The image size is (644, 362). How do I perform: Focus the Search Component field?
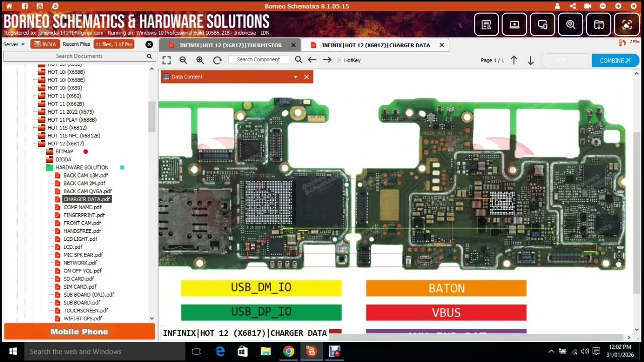[x=259, y=59]
